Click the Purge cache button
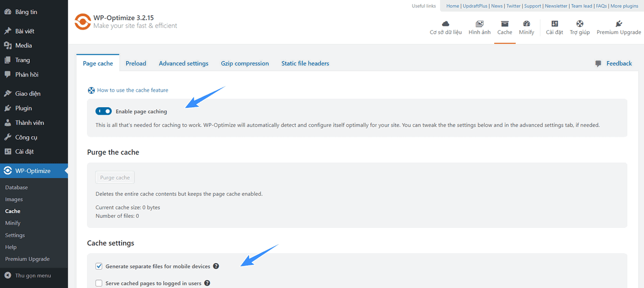The width and height of the screenshot is (644, 288). [x=115, y=178]
